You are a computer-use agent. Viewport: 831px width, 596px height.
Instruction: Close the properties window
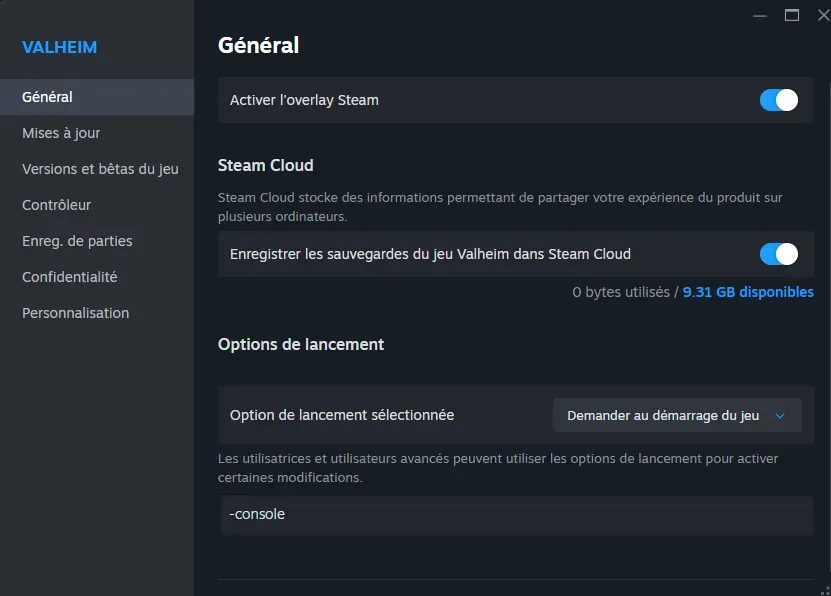[x=824, y=15]
